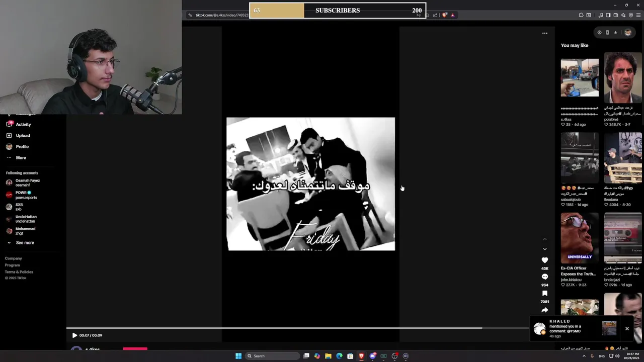Open the recommended video by sabaalqloub
The height and width of the screenshot is (362, 644).
coord(580,158)
